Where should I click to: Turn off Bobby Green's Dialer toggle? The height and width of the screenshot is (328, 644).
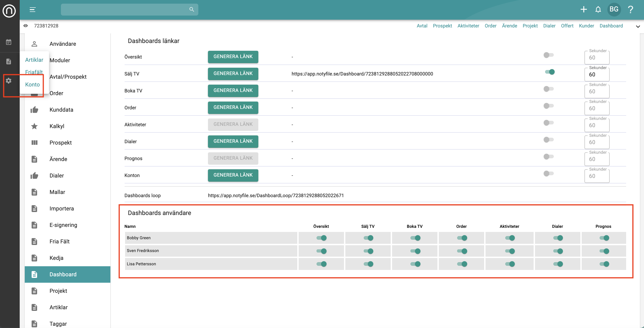point(558,238)
